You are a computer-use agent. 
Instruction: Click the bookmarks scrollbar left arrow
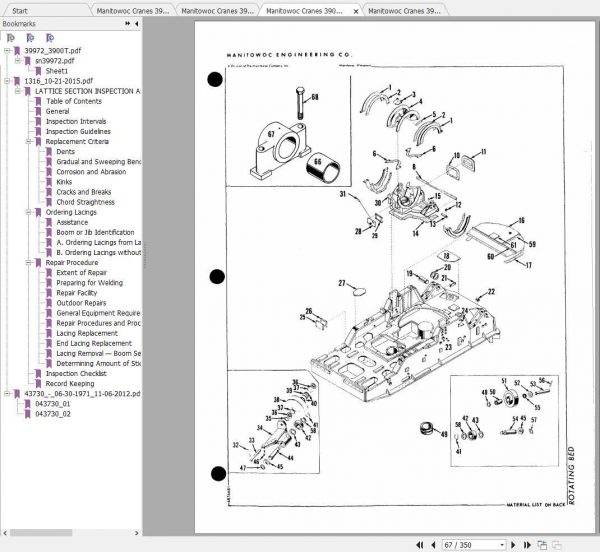(x=5, y=532)
